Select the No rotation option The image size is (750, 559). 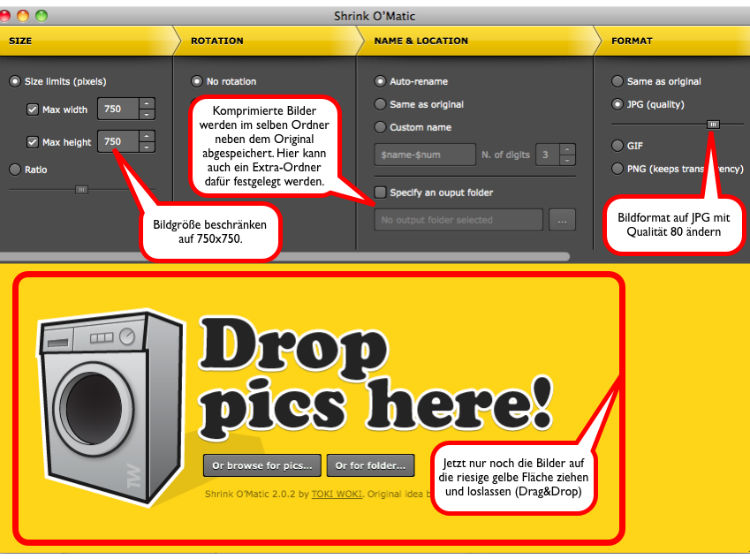(197, 81)
